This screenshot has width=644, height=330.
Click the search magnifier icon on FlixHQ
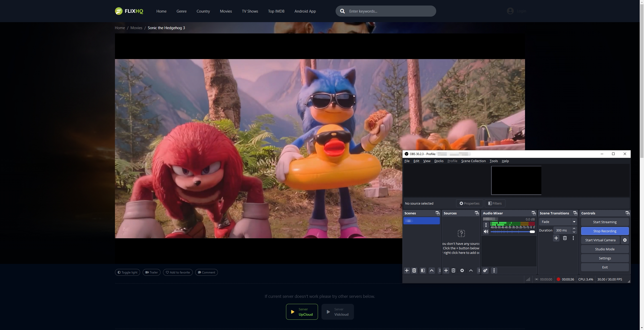342,11
